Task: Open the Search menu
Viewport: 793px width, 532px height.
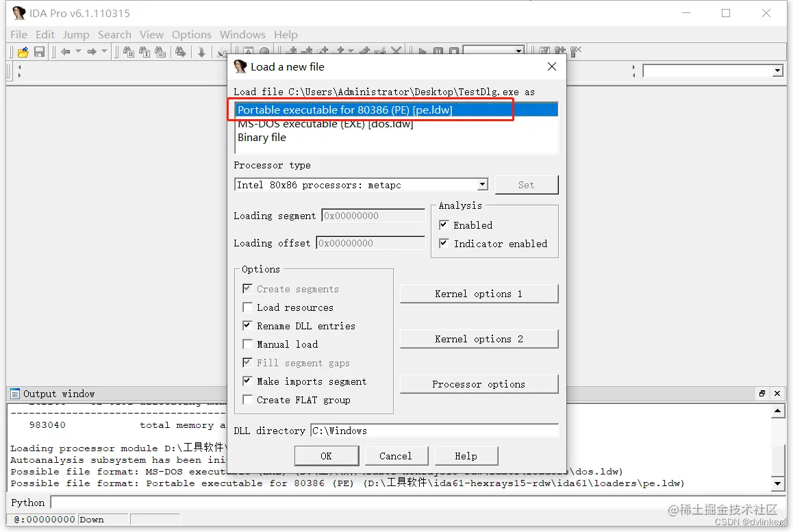Action: pyautogui.click(x=114, y=34)
